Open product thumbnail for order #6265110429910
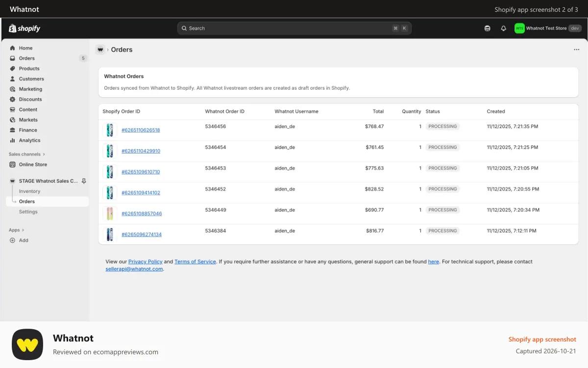Screen dimensions: 588x368 coord(110,151)
